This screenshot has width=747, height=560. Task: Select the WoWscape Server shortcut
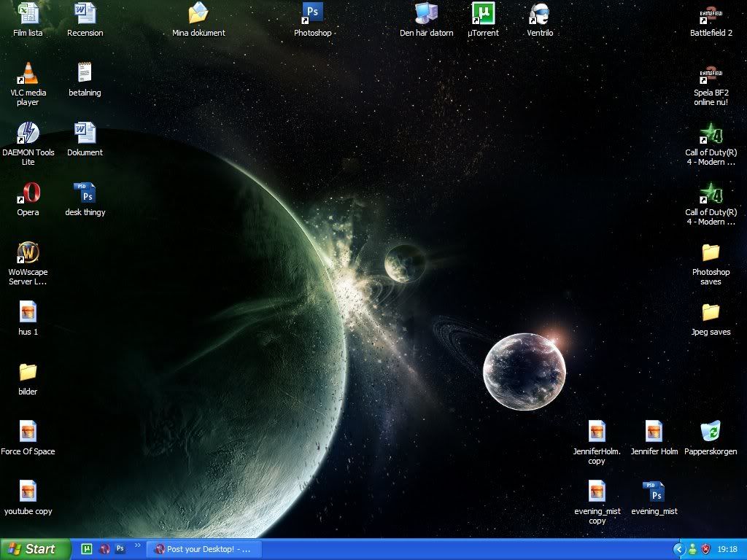[28, 253]
